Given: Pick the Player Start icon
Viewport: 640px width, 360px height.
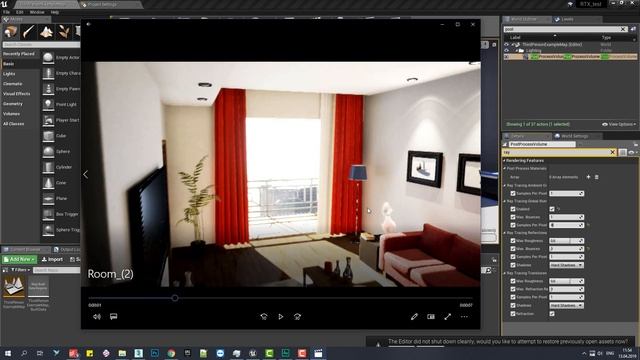Looking at the screenshot, I should coord(48,120).
